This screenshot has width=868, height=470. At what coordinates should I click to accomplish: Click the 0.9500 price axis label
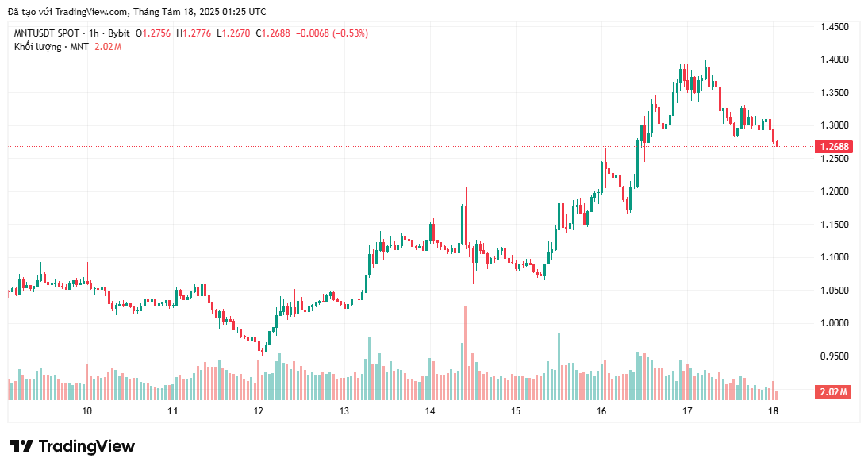[834, 356]
